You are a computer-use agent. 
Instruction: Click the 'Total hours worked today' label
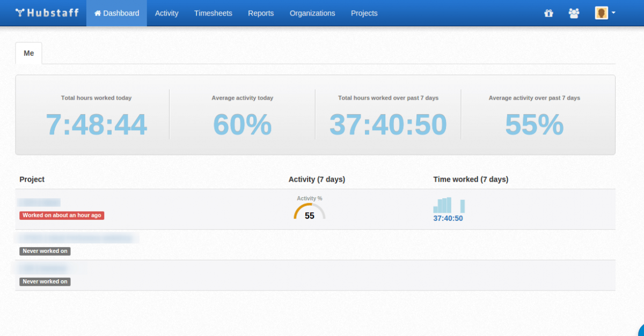point(96,98)
